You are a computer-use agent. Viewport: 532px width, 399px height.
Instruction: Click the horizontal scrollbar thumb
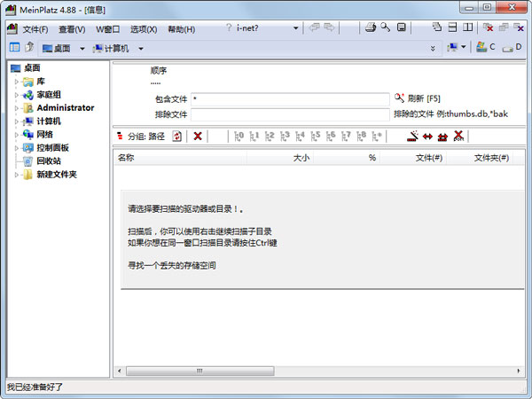point(199,371)
